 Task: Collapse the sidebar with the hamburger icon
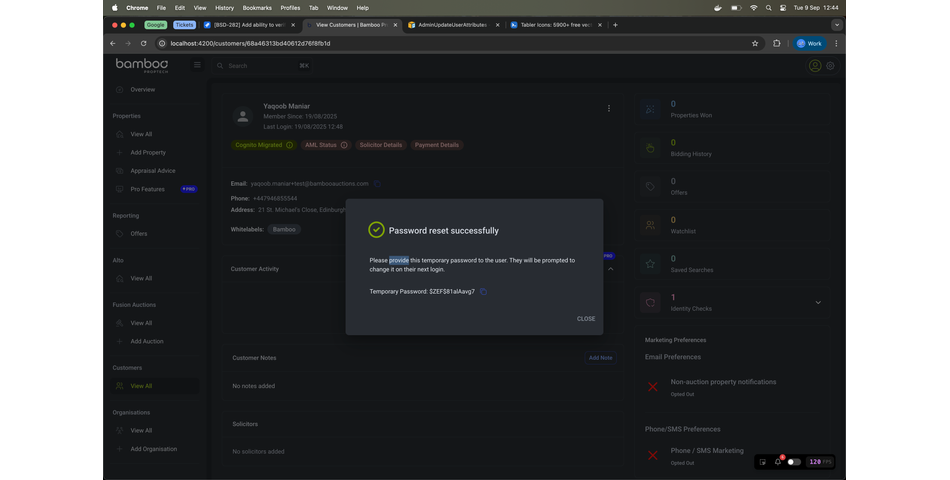click(197, 65)
